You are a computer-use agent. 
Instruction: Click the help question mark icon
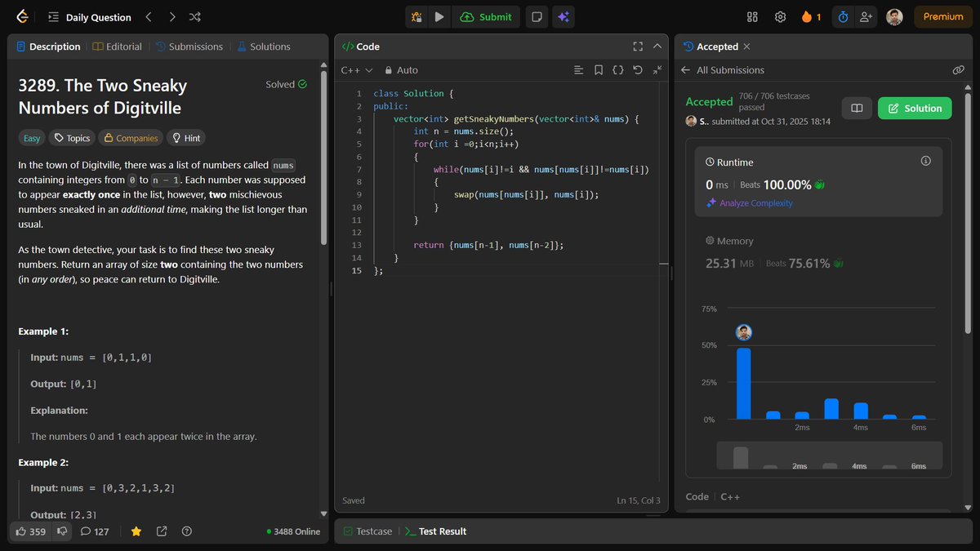(186, 531)
